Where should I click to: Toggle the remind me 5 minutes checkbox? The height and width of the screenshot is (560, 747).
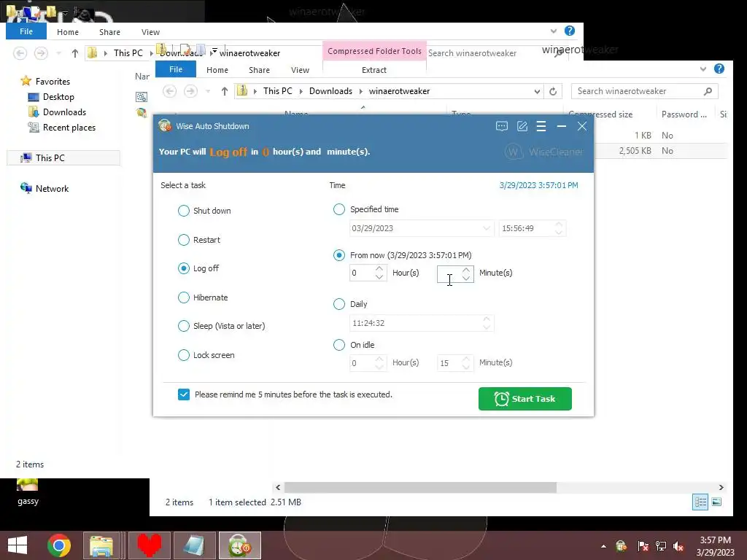pos(184,394)
